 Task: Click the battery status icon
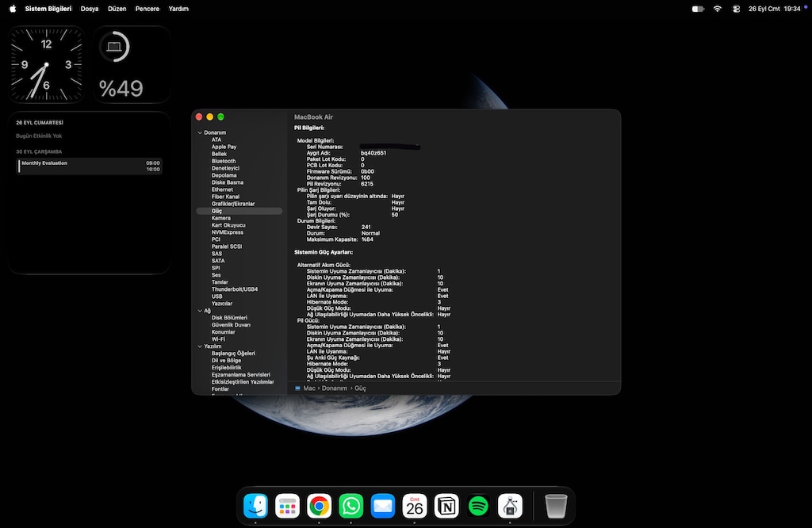coord(698,9)
